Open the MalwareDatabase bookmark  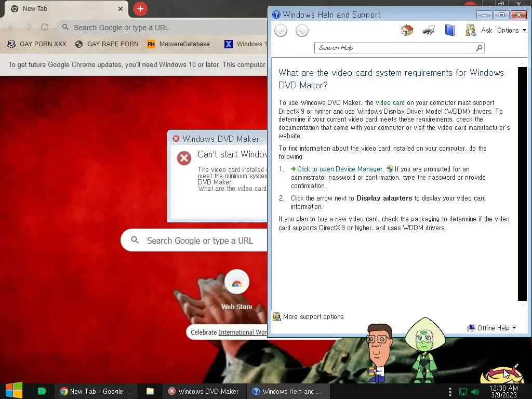(x=181, y=44)
